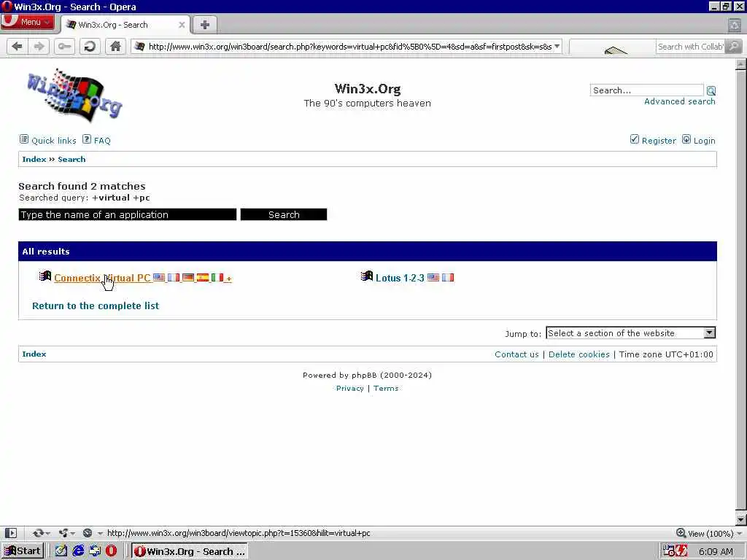
Task: Open Contact us link
Action: tap(516, 354)
